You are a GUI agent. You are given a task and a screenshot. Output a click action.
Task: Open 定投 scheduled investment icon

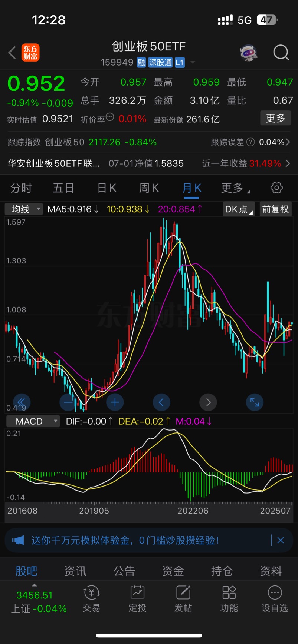[x=137, y=599]
